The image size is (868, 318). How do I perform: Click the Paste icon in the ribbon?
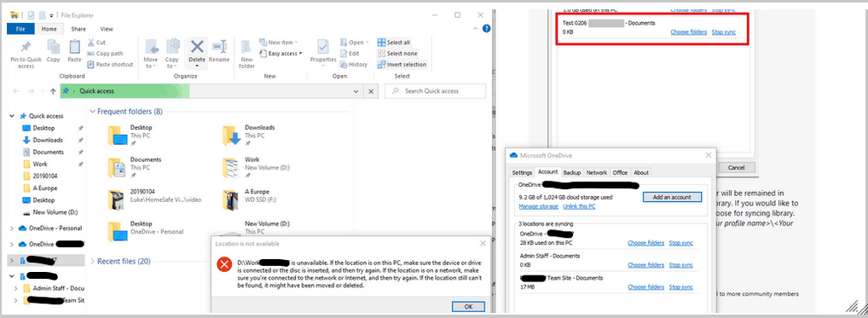(74, 51)
